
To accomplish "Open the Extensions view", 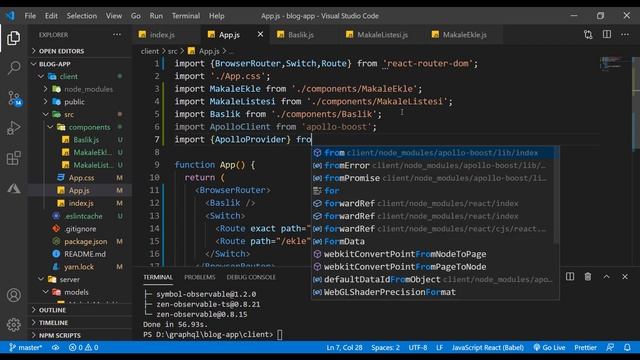I will (x=13, y=158).
